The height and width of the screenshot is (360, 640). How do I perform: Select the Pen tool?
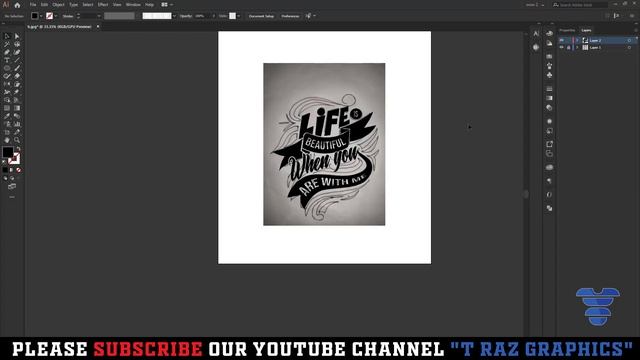[x=7, y=52]
